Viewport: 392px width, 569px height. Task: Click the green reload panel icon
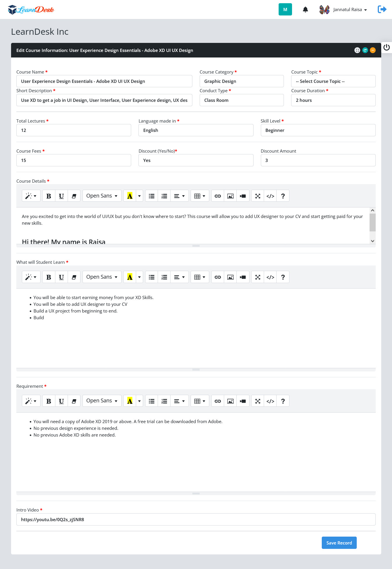click(365, 50)
